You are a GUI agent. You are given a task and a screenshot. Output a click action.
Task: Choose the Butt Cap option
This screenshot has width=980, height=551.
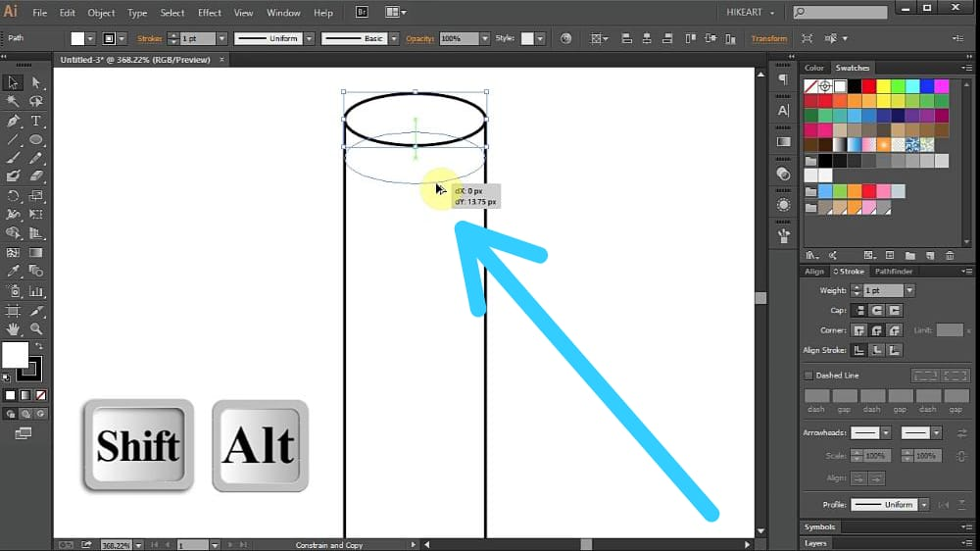[859, 310]
